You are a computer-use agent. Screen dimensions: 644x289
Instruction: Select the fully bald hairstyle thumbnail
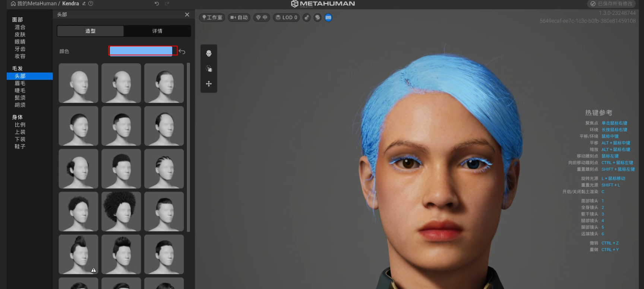pyautogui.click(x=78, y=83)
